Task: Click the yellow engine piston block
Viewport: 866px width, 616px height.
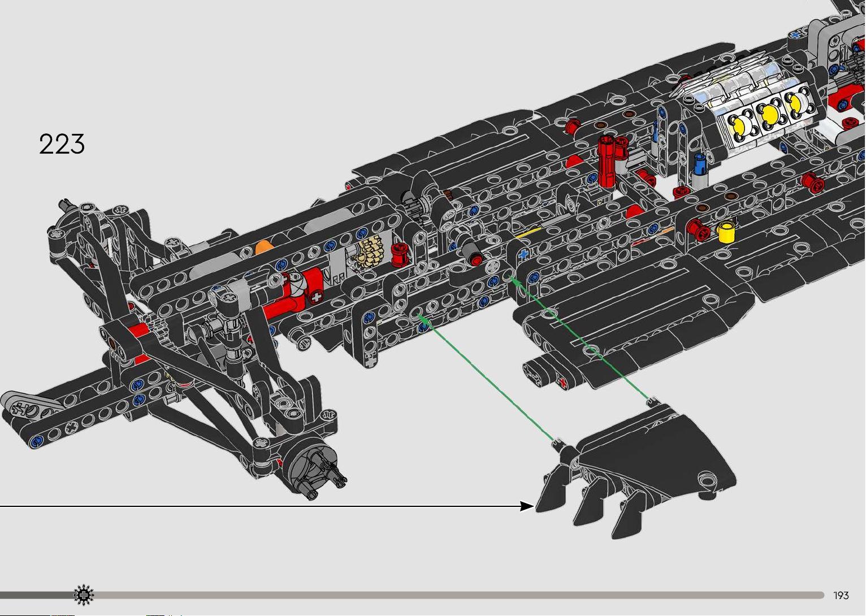Action: tap(769, 115)
